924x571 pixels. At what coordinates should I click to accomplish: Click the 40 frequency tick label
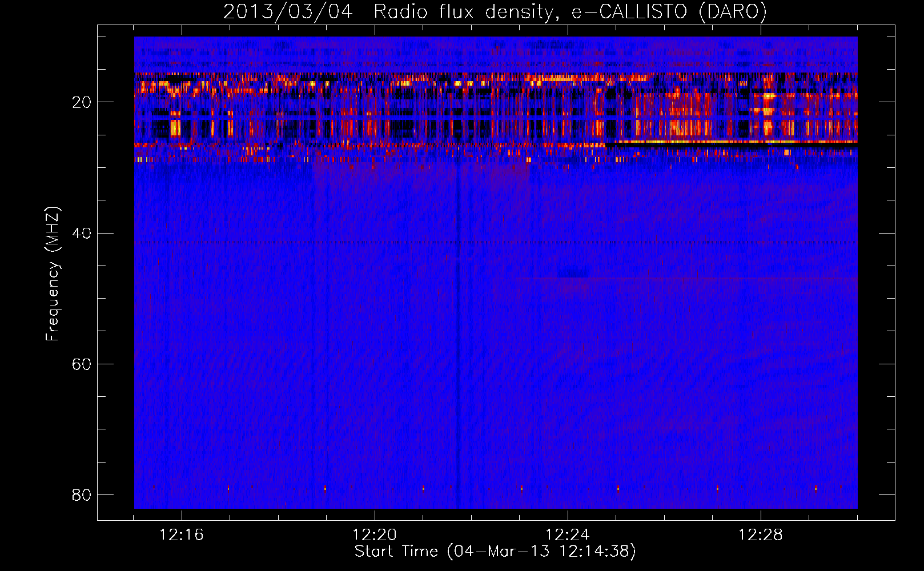[x=82, y=233]
